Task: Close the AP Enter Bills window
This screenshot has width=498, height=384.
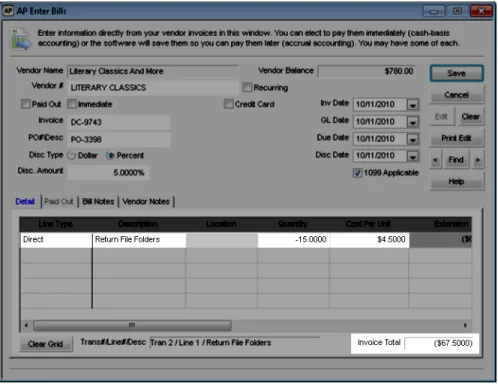Action: [481, 11]
